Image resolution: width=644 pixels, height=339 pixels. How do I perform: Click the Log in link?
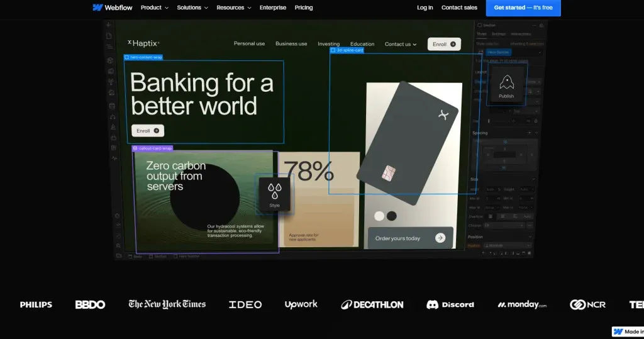point(425,8)
